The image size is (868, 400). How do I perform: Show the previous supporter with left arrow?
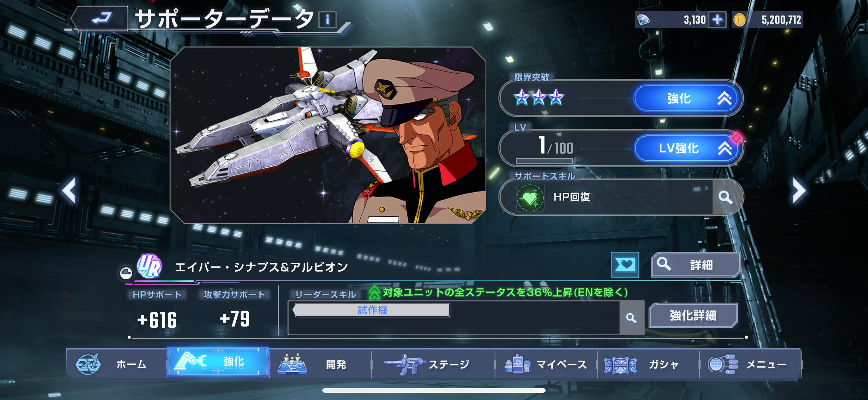click(69, 191)
